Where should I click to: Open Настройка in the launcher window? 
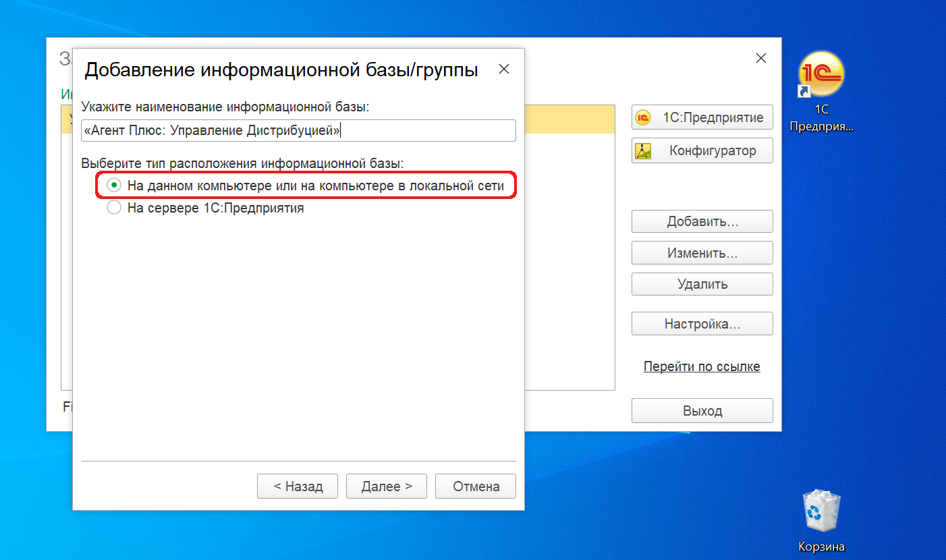(702, 324)
